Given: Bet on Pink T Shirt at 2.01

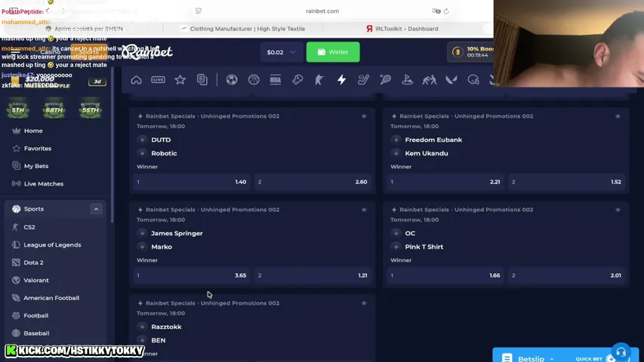Looking at the screenshot, I should (x=567, y=275).
